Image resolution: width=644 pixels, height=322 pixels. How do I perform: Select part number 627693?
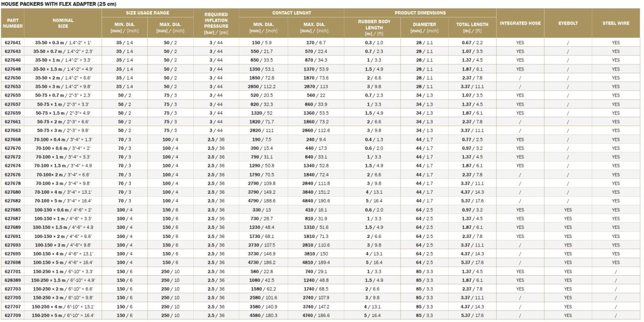tap(13, 245)
